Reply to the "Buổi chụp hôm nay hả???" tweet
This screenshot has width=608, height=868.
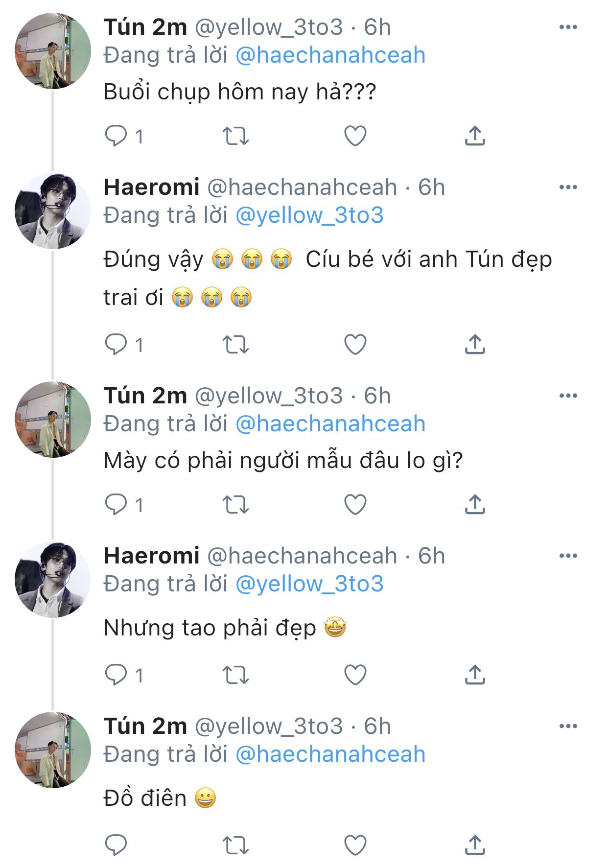pos(116,136)
